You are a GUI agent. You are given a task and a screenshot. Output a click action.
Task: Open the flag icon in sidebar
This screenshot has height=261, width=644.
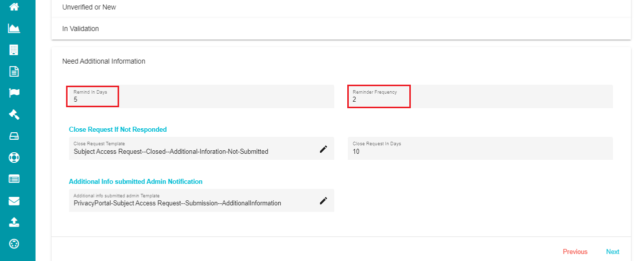(14, 93)
